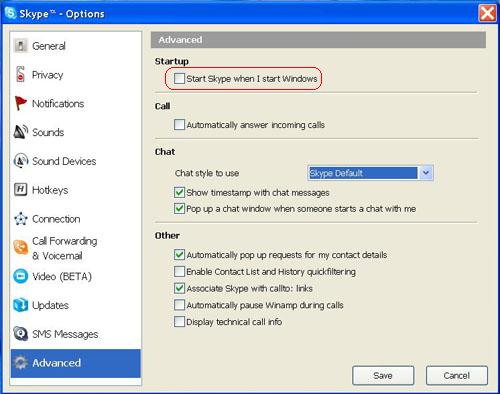The height and width of the screenshot is (394, 500).
Task: Open Connection settings page
Action: (76, 219)
